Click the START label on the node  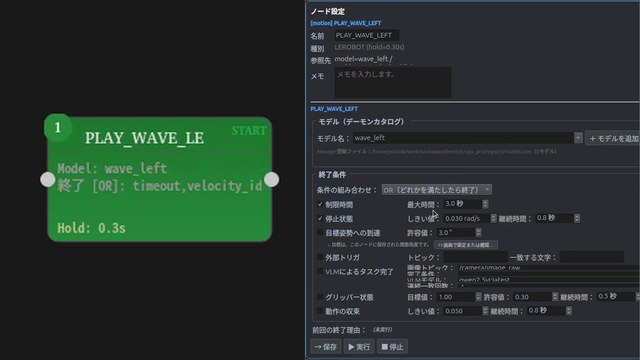[x=249, y=131]
